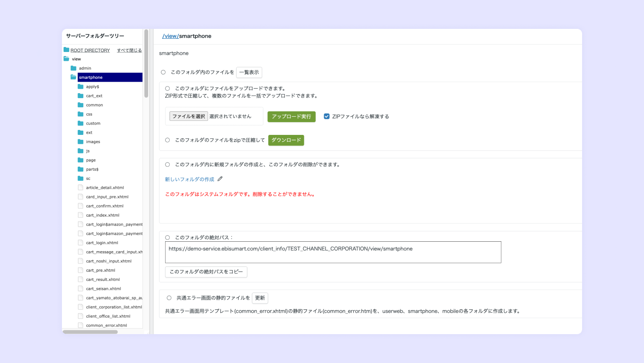
Task: Click the folder icon next to common
Action: (80, 105)
